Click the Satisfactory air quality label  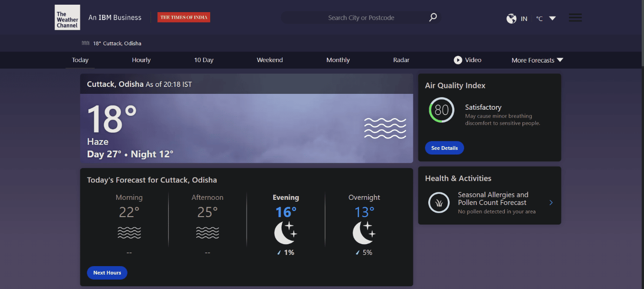coord(483,107)
